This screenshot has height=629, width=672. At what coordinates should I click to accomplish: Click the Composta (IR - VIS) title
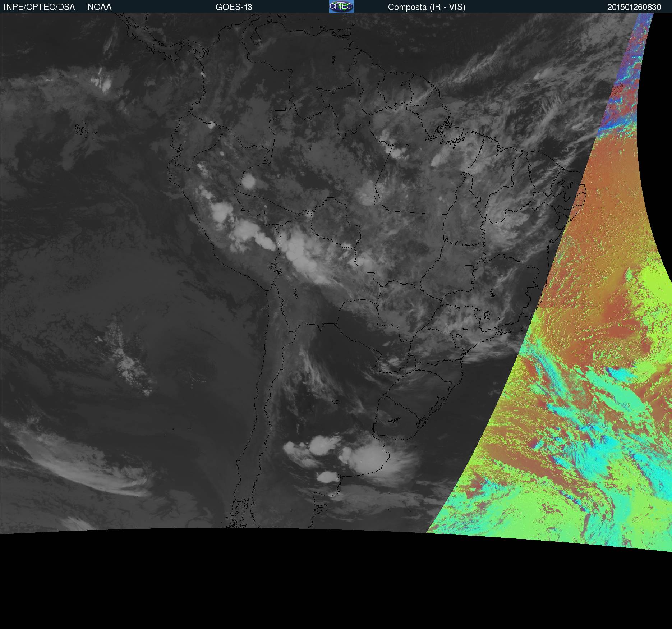[427, 7]
